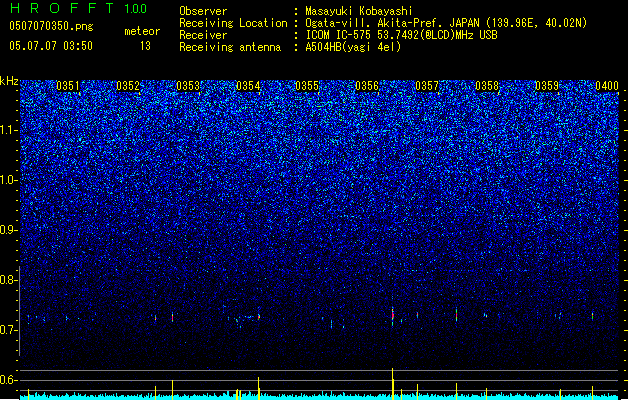
Task: Click the 0351 time marker
Action: point(68,86)
